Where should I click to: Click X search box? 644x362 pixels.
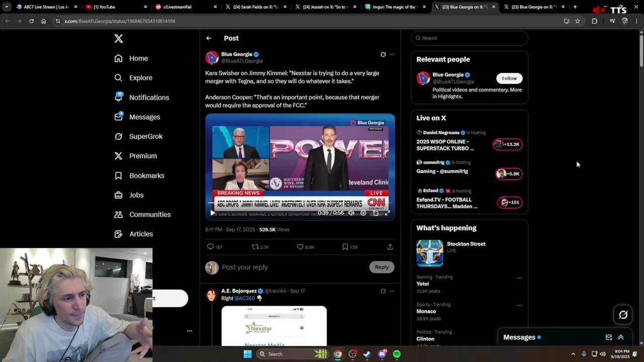(x=469, y=38)
